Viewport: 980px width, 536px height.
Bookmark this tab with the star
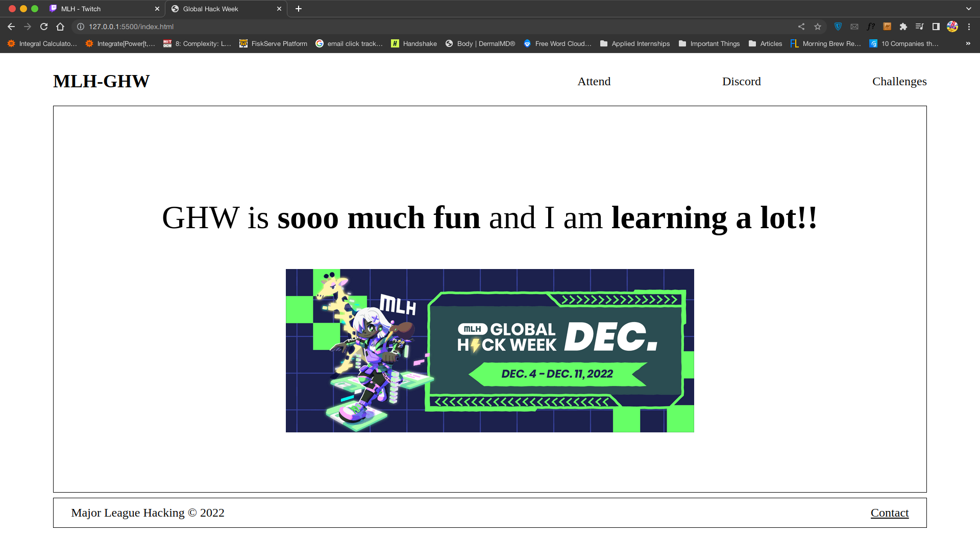click(x=818, y=27)
